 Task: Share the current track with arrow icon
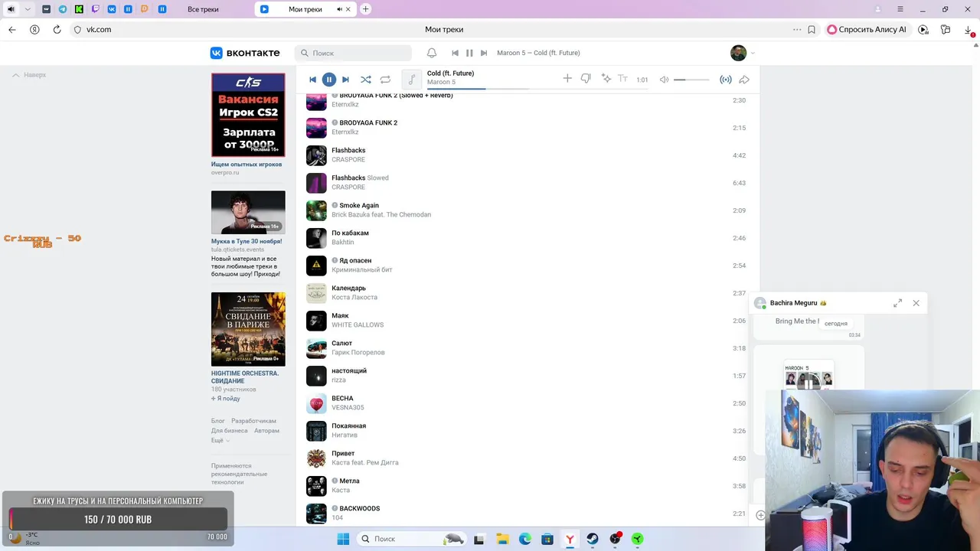[743, 80]
